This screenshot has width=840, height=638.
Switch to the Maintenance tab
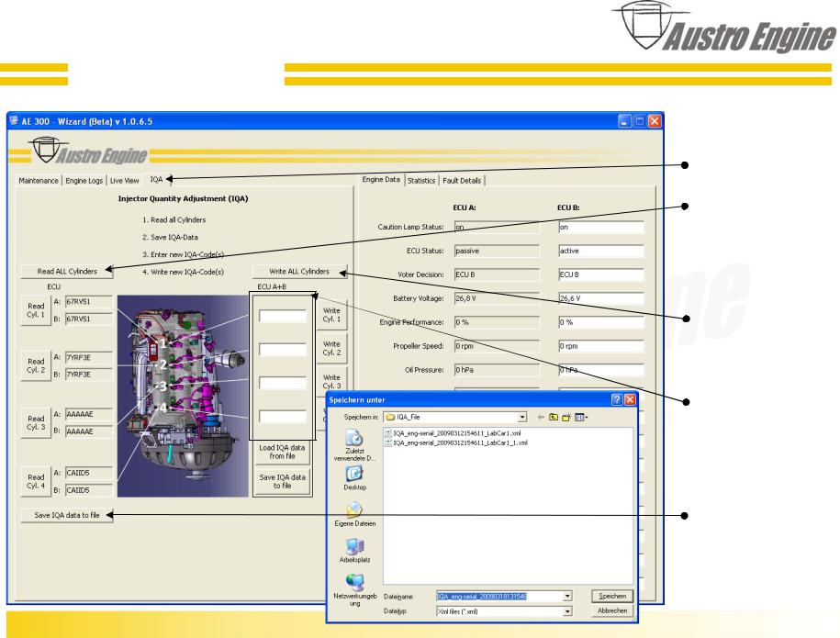point(38,181)
